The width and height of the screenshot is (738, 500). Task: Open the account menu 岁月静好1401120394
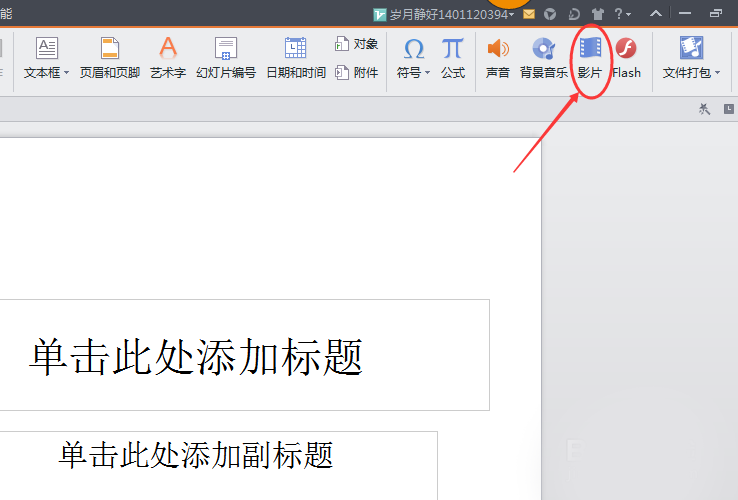point(443,15)
